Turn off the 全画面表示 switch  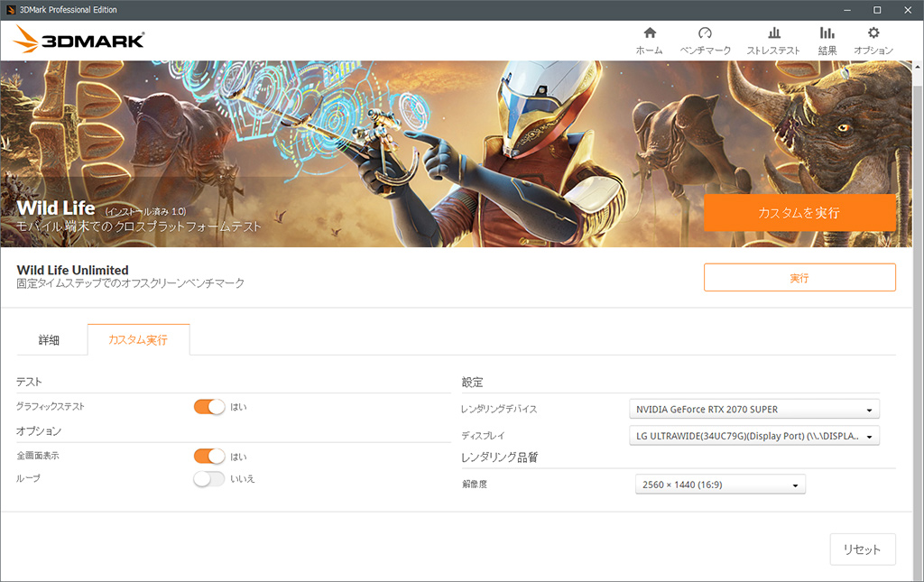[x=209, y=457]
